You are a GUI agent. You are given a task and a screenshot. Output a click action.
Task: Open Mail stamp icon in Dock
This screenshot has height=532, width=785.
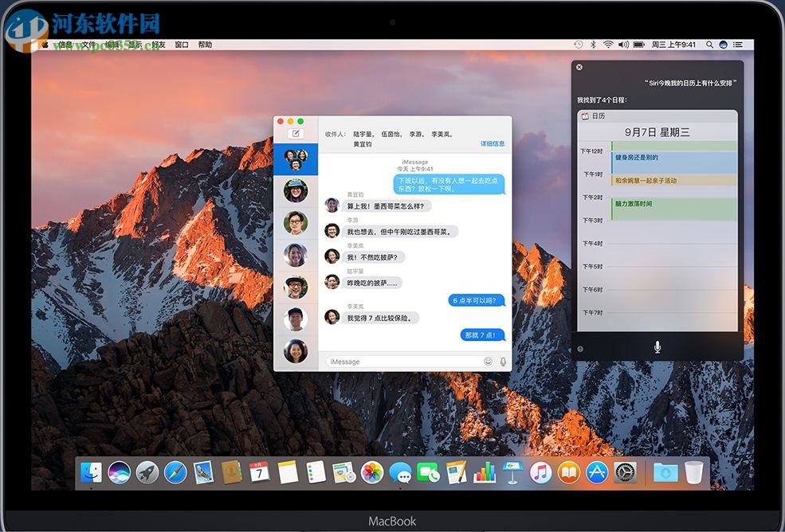pos(204,472)
